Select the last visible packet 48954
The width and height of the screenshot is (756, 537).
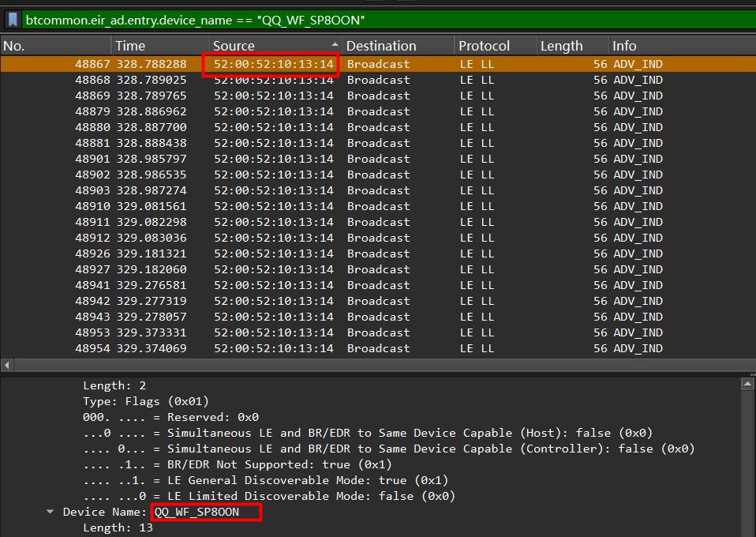coord(92,348)
